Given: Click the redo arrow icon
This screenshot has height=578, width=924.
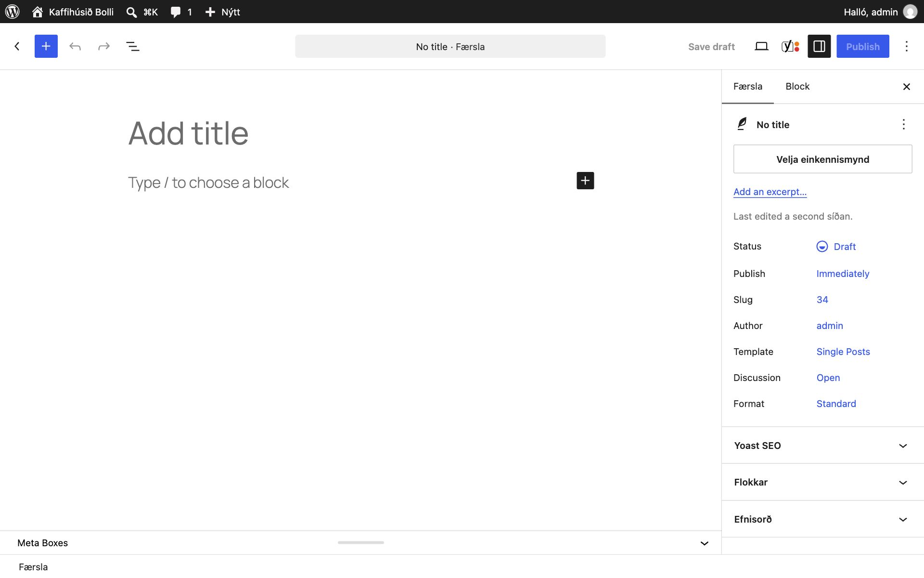Looking at the screenshot, I should [x=104, y=46].
